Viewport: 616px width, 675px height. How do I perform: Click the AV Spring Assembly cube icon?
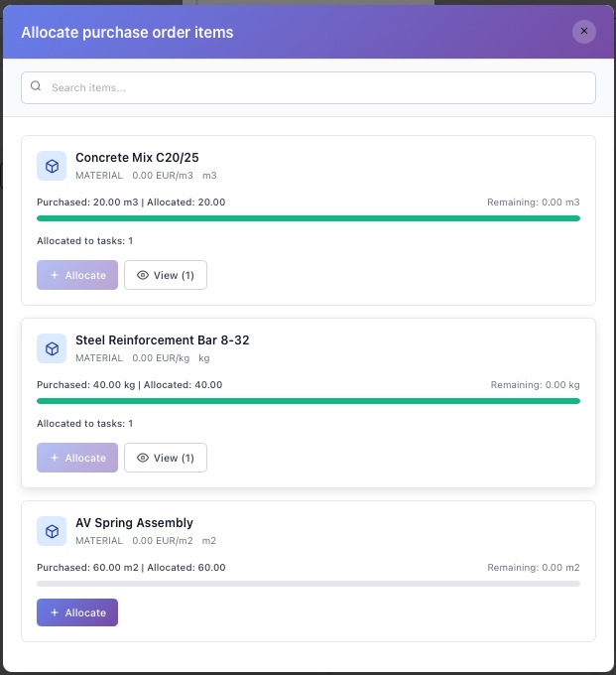pos(52,531)
